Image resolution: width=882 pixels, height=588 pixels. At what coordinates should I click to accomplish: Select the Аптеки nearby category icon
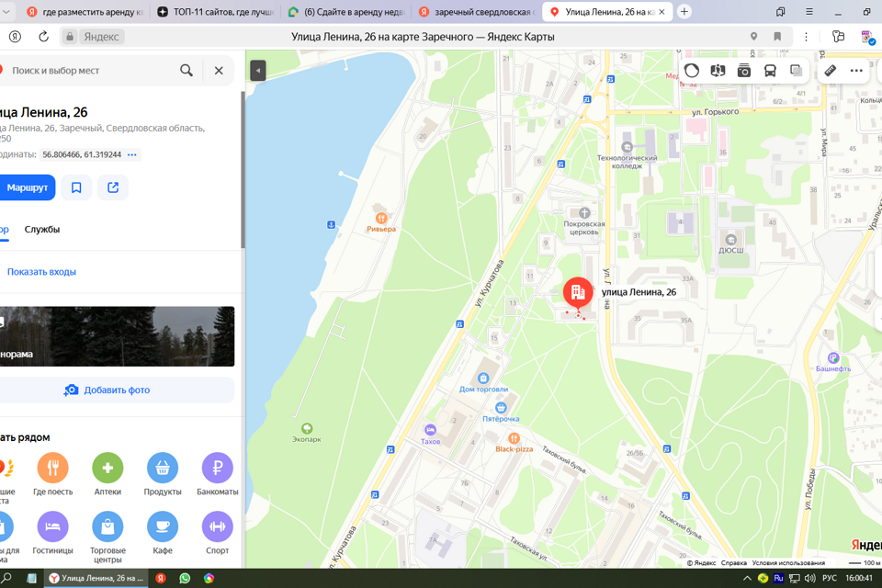pyautogui.click(x=107, y=469)
